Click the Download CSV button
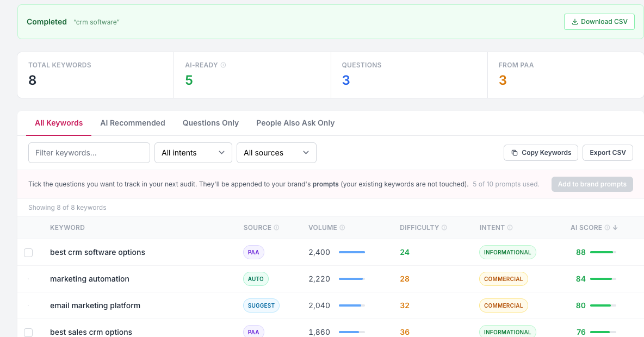Image resolution: width=644 pixels, height=337 pixels. (x=599, y=22)
